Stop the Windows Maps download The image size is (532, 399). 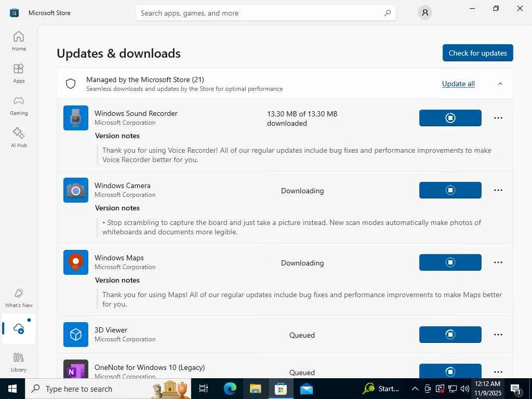[x=450, y=262]
